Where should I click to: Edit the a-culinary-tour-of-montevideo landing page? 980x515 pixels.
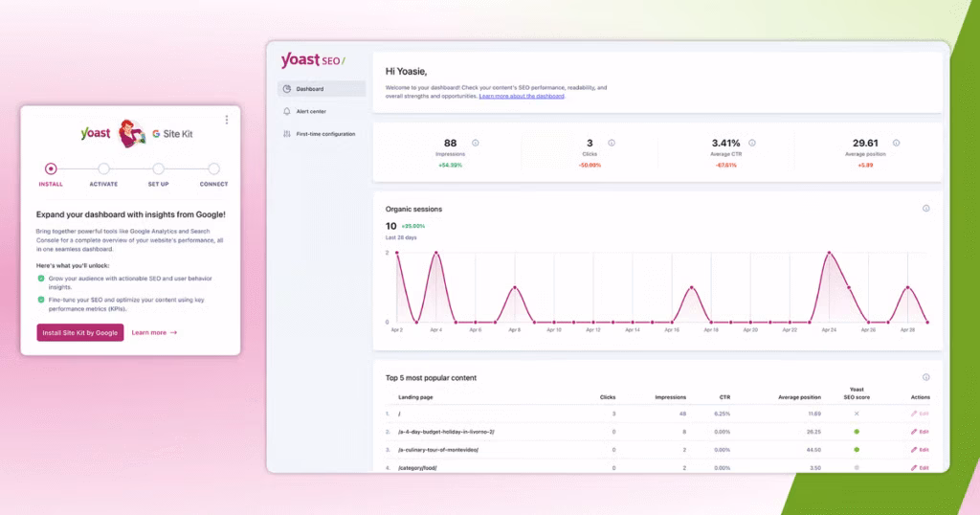click(920, 449)
